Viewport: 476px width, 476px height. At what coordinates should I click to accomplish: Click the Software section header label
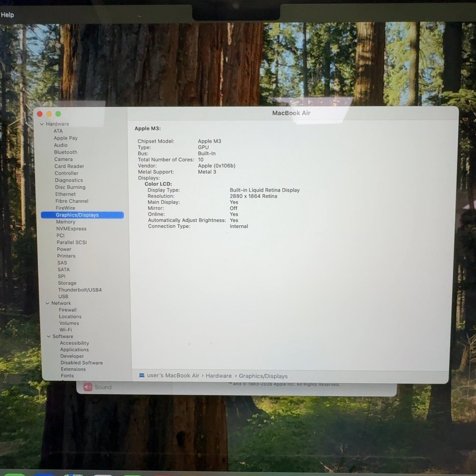[x=63, y=336]
